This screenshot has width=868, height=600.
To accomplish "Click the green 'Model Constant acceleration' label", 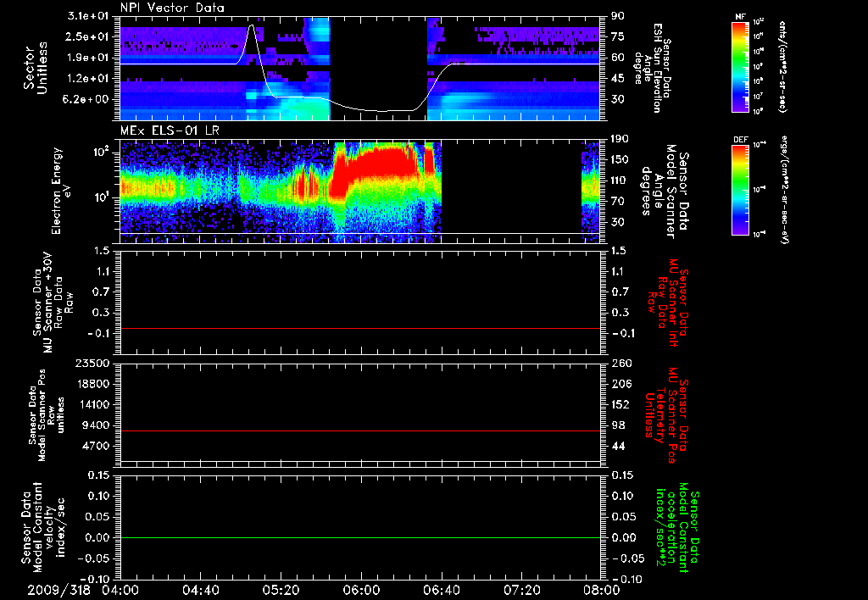I will coord(676,527).
